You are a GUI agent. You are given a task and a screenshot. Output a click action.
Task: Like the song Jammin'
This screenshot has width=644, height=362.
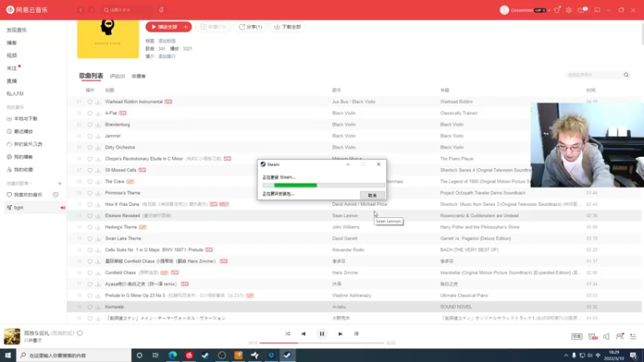(x=90, y=136)
